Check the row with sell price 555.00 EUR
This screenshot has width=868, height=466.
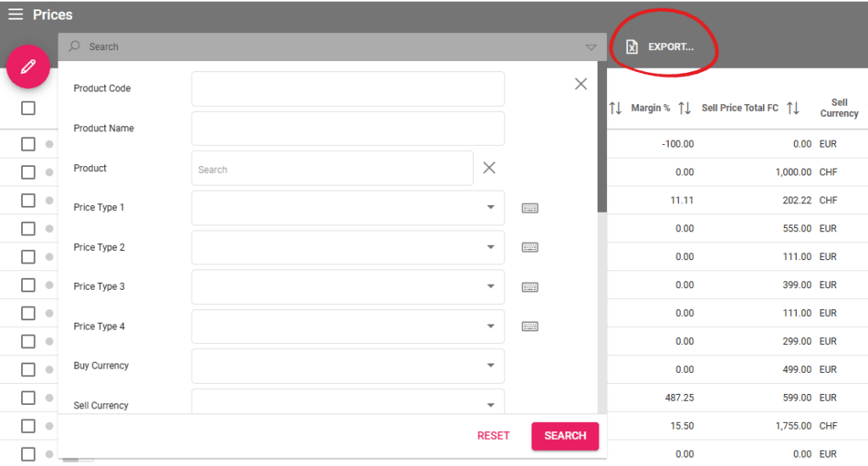(28, 229)
